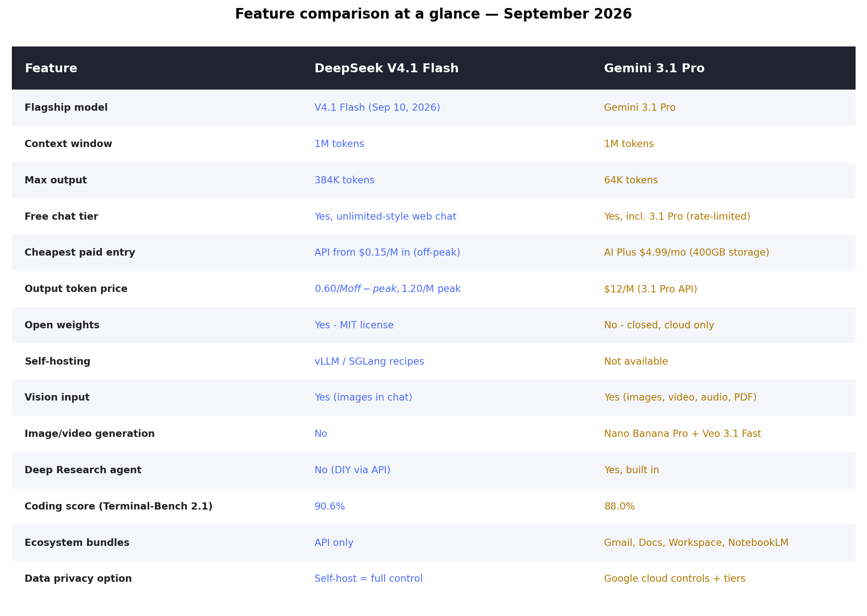Select the 'Feature' column header
The image size is (867, 616).
point(51,68)
